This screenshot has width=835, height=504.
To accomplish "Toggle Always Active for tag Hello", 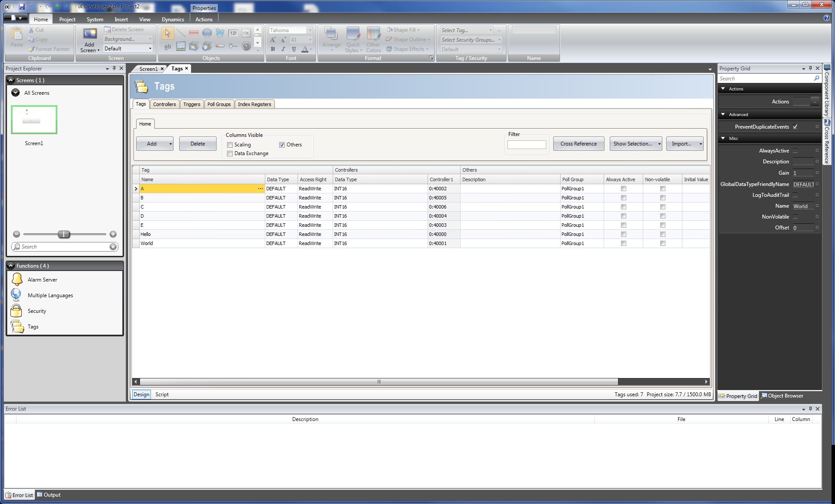I will (623, 234).
